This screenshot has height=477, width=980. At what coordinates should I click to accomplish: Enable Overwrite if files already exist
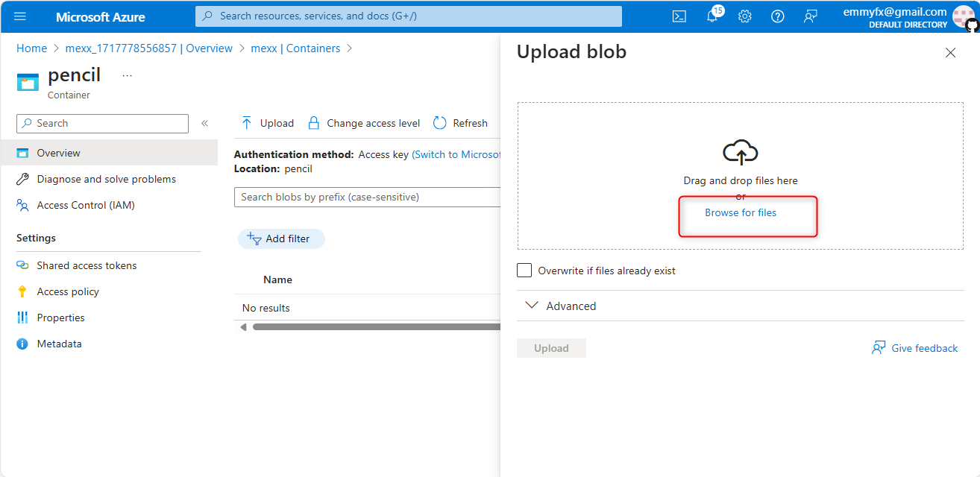pyautogui.click(x=524, y=271)
